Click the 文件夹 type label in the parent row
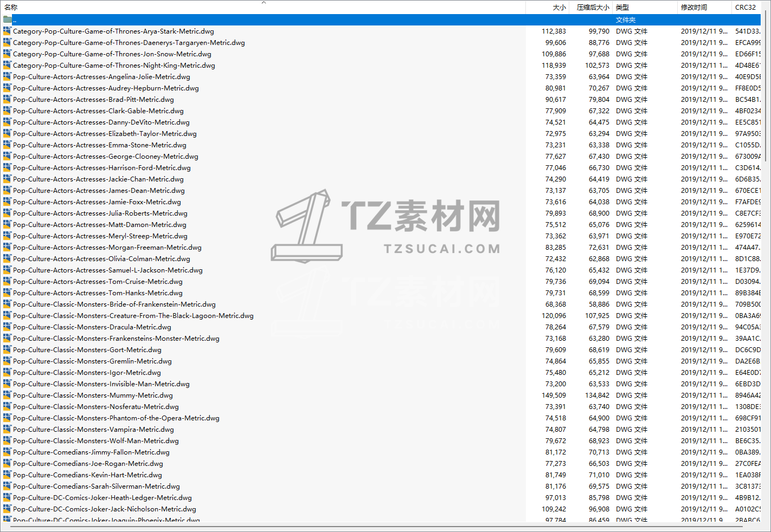 (x=626, y=20)
